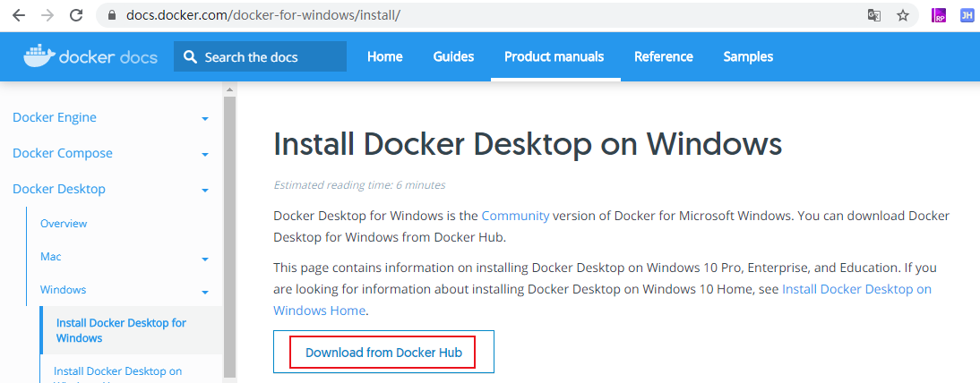Click sidebar scrollbar up arrow
This screenshot has height=383, width=980.
coord(229,89)
